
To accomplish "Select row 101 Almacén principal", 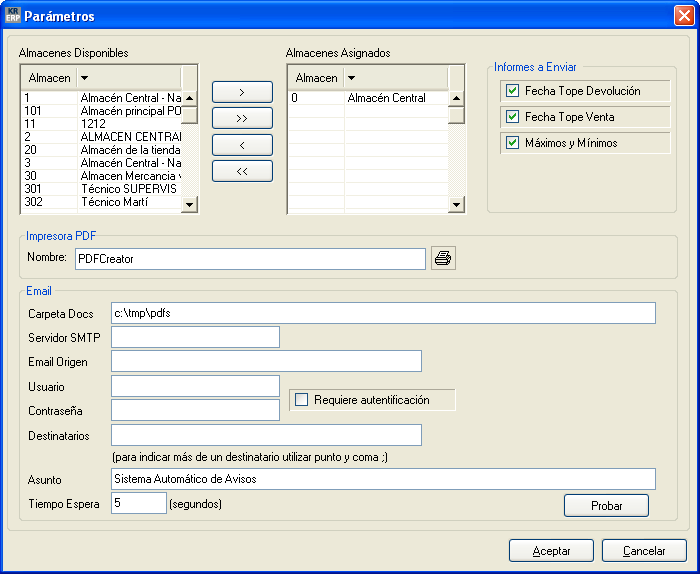I will click(x=102, y=111).
